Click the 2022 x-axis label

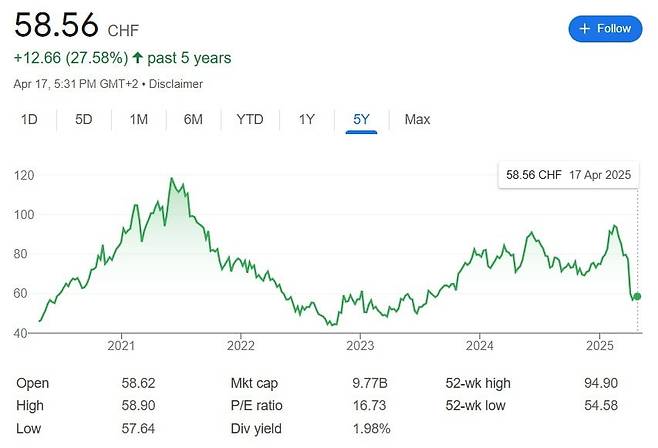pyautogui.click(x=240, y=346)
